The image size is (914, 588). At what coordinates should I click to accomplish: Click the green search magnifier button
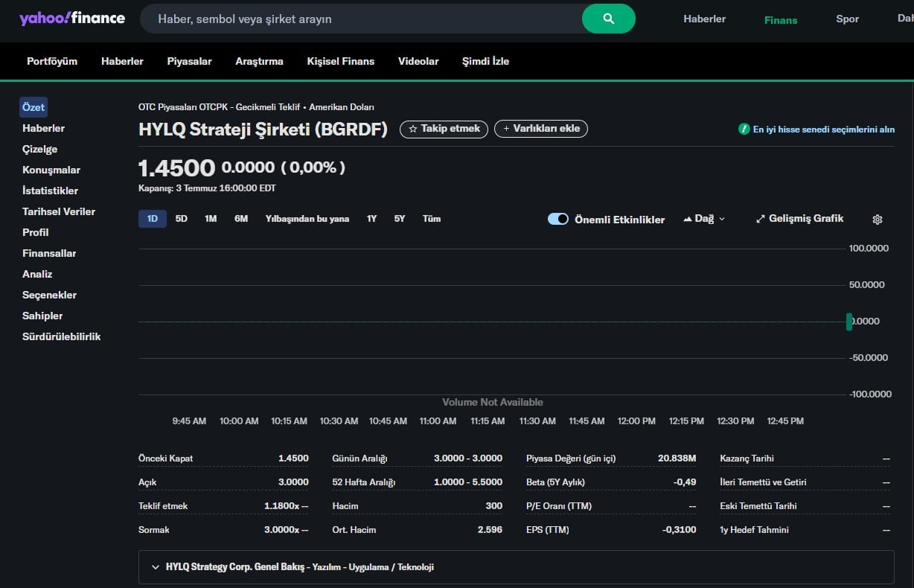point(609,19)
